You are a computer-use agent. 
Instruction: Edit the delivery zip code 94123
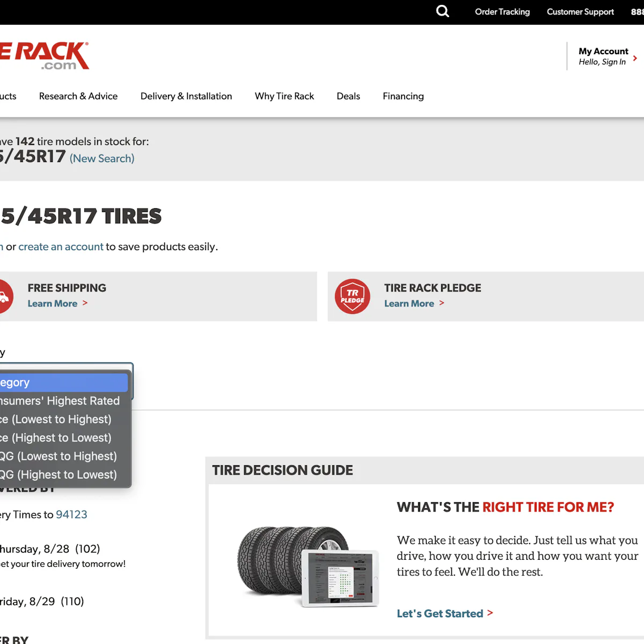pyautogui.click(x=71, y=514)
